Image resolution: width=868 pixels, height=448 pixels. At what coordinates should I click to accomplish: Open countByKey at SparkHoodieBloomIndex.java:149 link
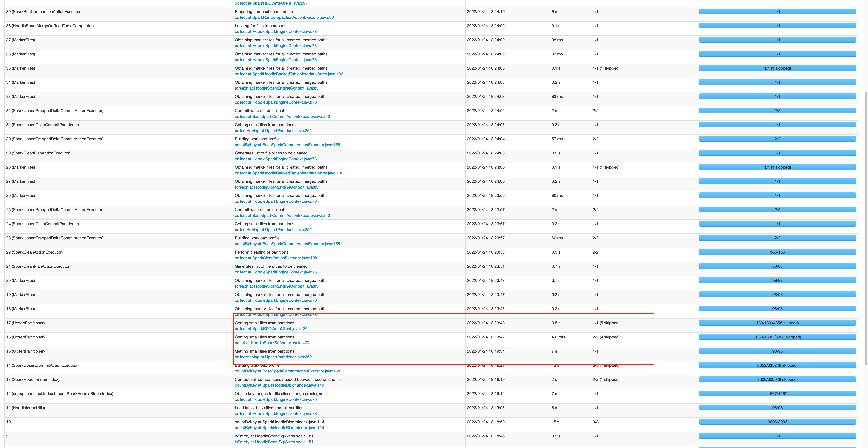point(279,385)
